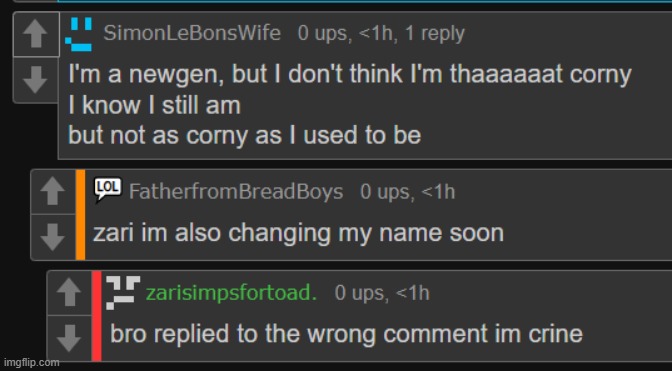Image resolution: width=672 pixels, height=371 pixels.
Task: Open FatherfromBreadBoys user profile
Action: point(236,191)
